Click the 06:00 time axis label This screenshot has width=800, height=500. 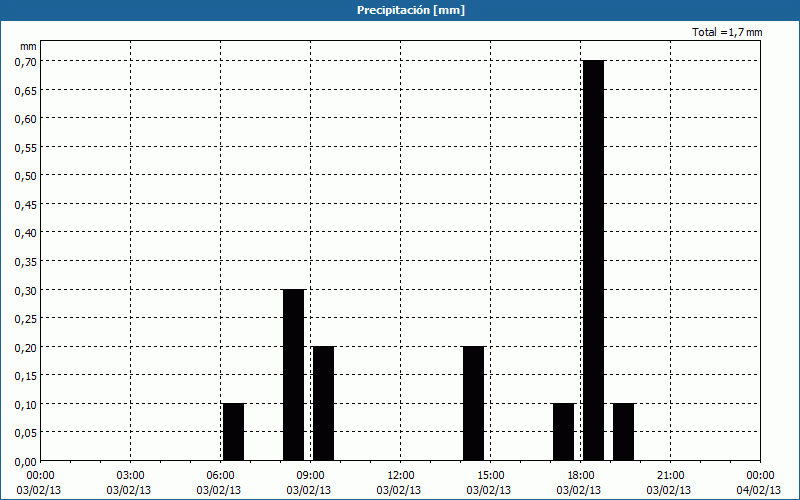click(220, 476)
